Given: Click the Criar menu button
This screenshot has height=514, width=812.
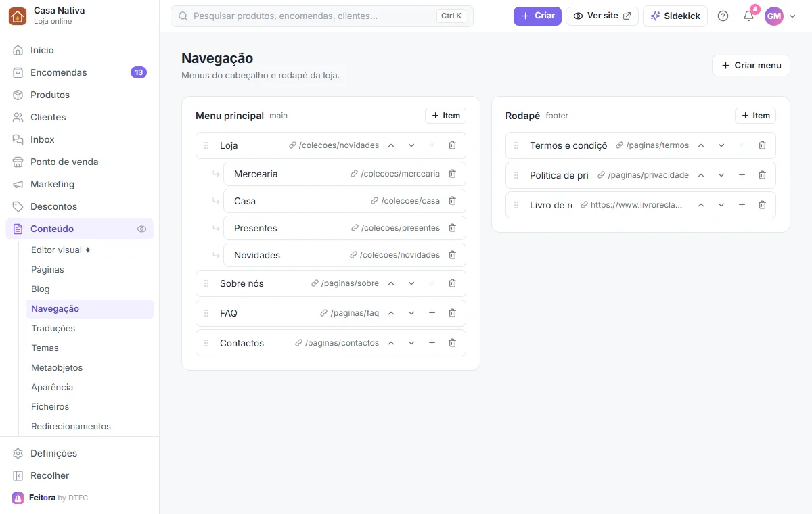Looking at the screenshot, I should coord(751,66).
